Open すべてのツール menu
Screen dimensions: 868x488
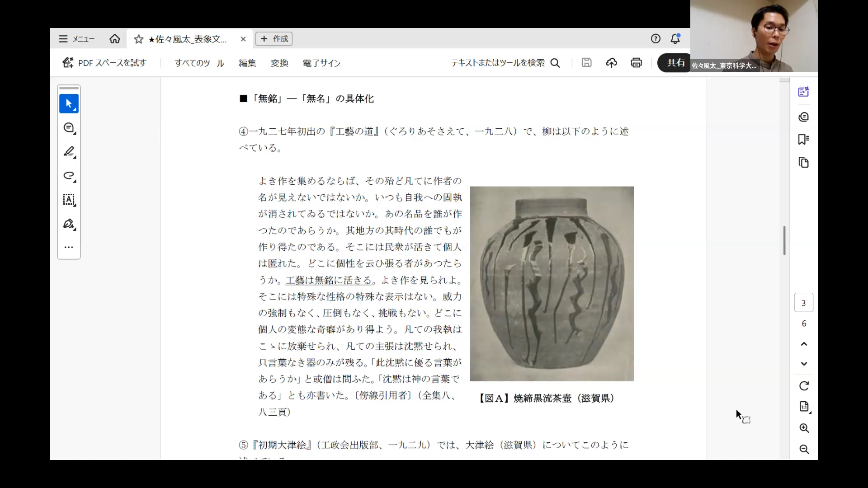(199, 63)
